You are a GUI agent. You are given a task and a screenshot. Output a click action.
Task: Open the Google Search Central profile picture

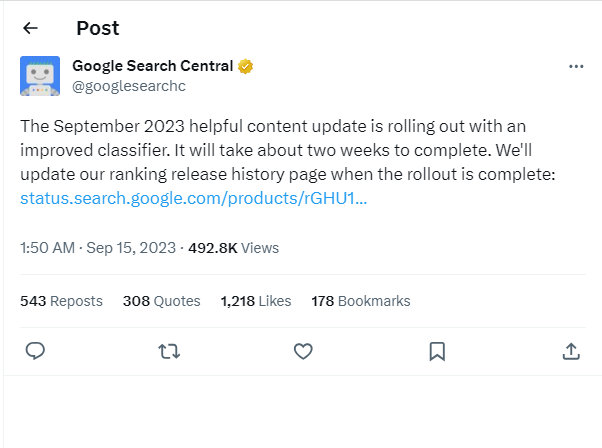tap(40, 76)
